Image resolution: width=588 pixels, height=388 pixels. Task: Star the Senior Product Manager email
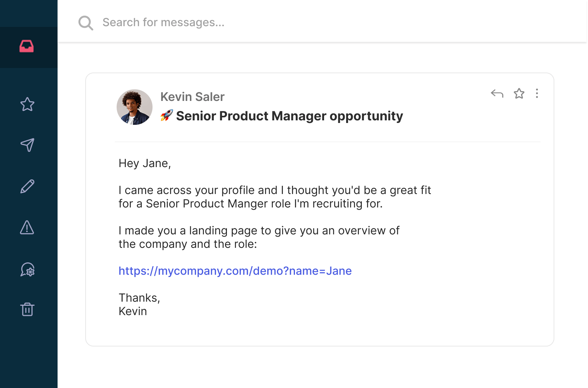coord(519,94)
